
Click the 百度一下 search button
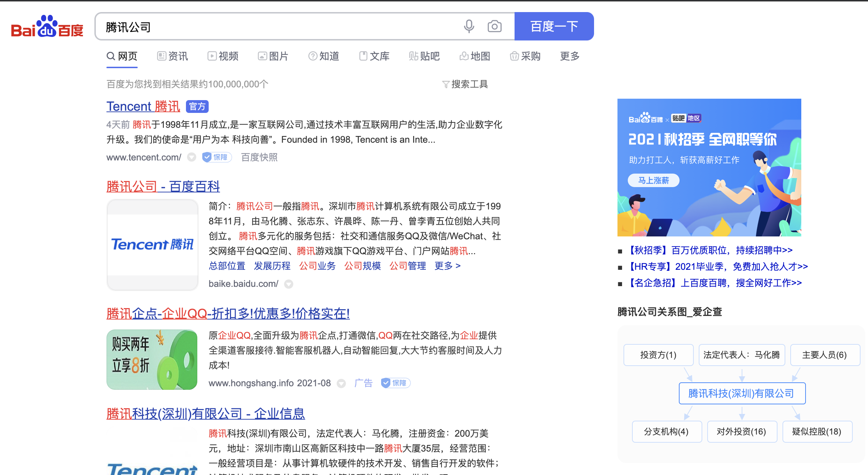point(554,26)
